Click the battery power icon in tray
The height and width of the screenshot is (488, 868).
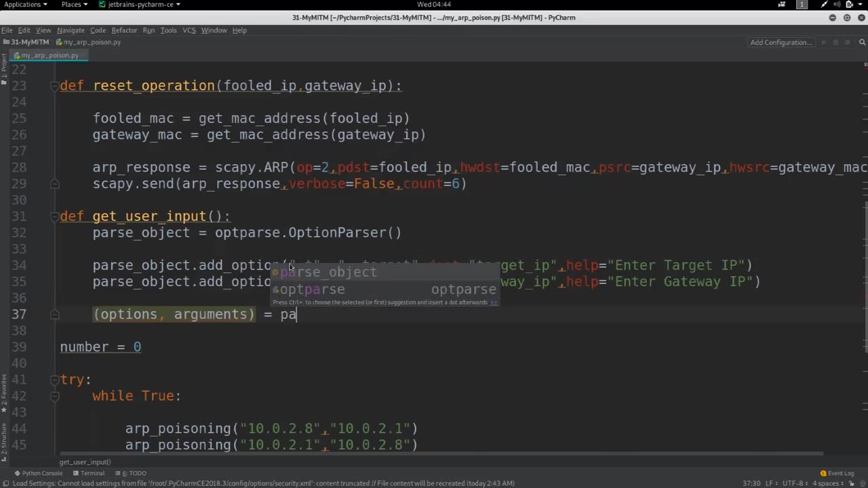[849, 4]
